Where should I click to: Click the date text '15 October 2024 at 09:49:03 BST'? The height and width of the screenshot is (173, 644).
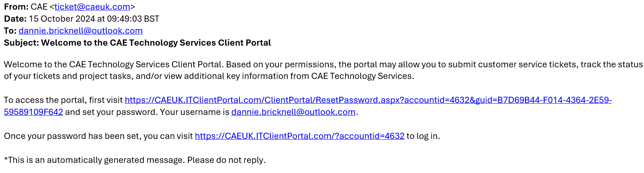pos(94,19)
